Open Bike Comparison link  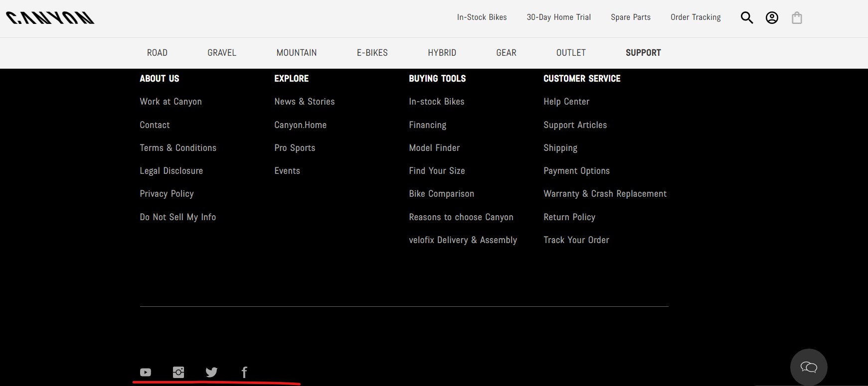(442, 194)
